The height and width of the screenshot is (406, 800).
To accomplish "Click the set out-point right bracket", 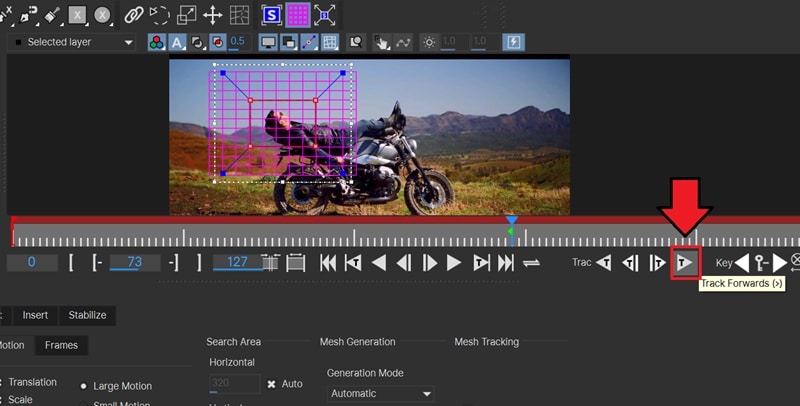I will click(x=199, y=263).
